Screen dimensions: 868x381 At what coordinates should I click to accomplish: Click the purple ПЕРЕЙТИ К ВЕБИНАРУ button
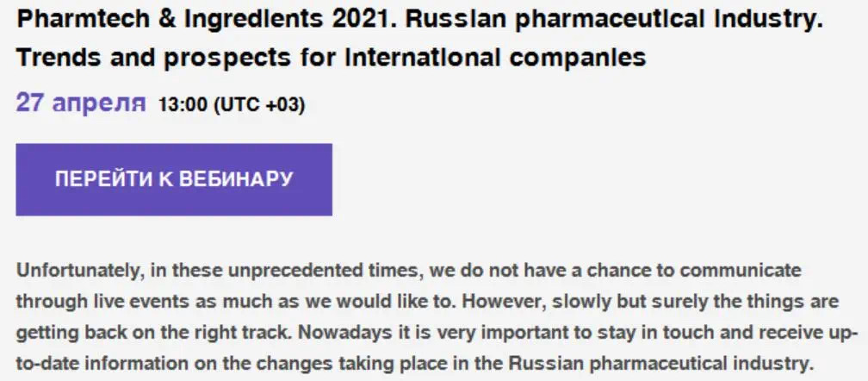tap(174, 179)
